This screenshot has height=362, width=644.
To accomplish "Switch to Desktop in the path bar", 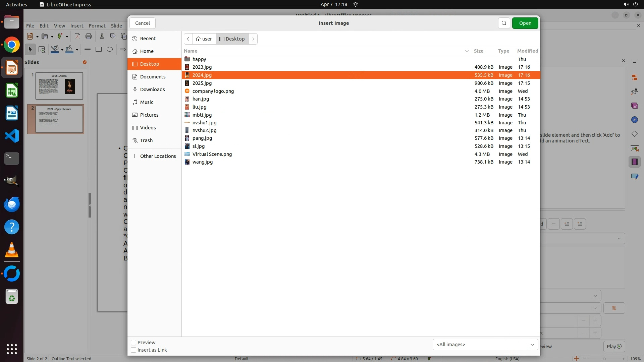I will (232, 39).
